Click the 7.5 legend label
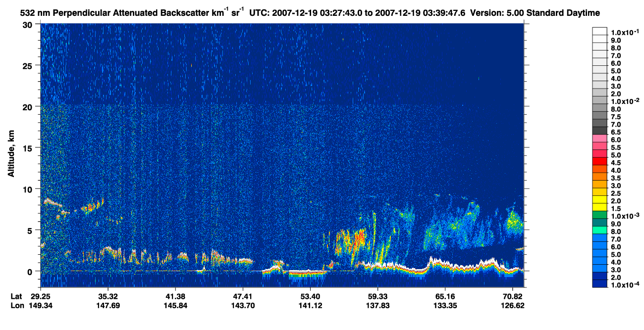 pyautogui.click(x=616, y=117)
